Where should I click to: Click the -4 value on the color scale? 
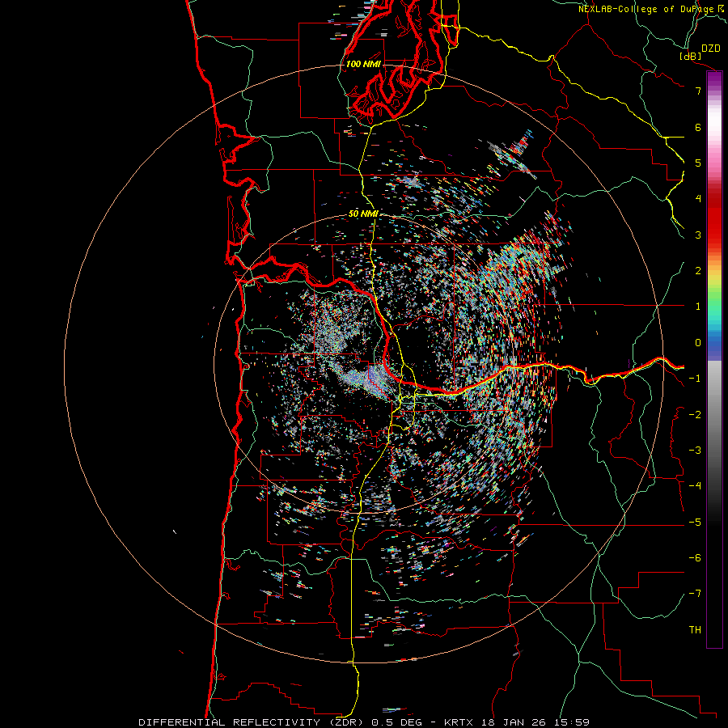[x=695, y=486]
